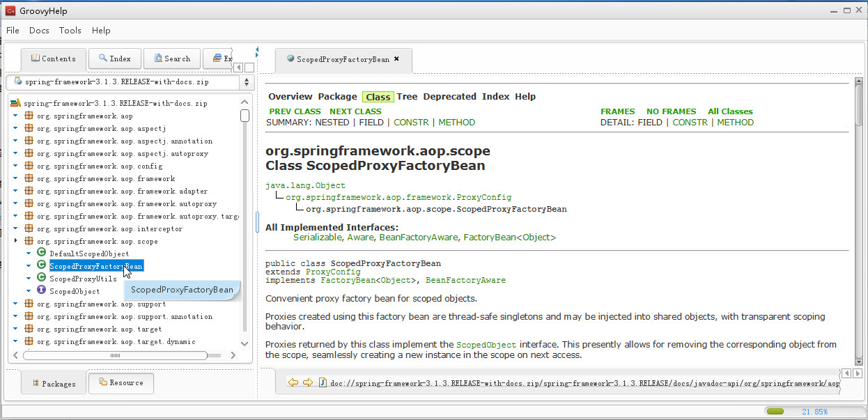Open the Docs menu
This screenshot has height=420, width=868.
pos(39,31)
